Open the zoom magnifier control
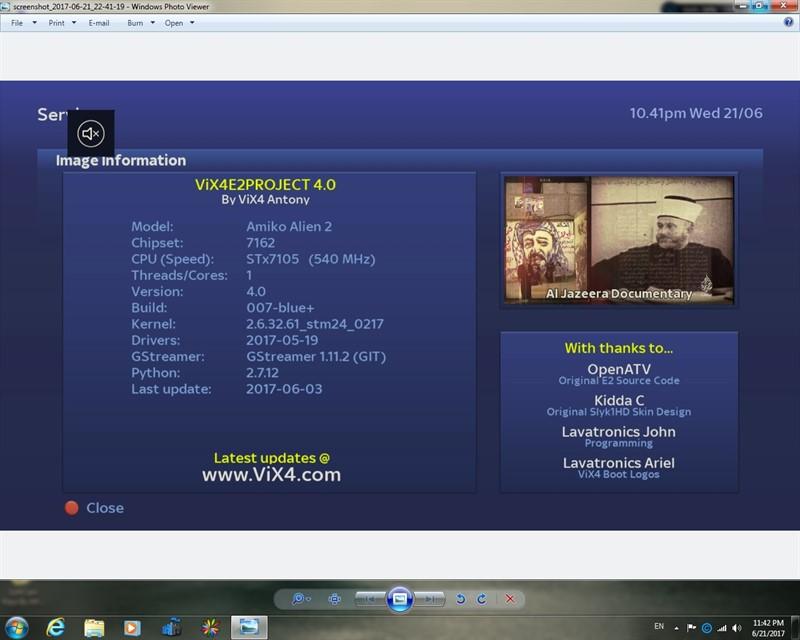 301,599
